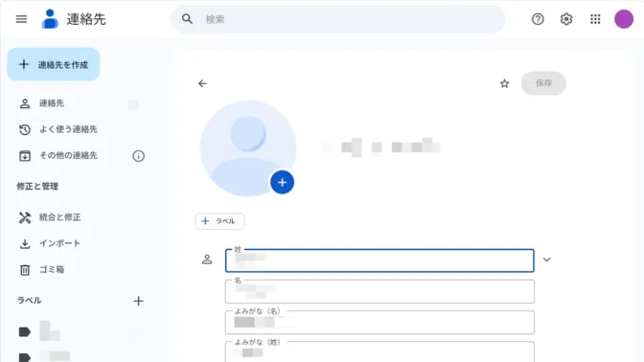Click the contact avatar placeholder
644x362 pixels.
(247, 147)
